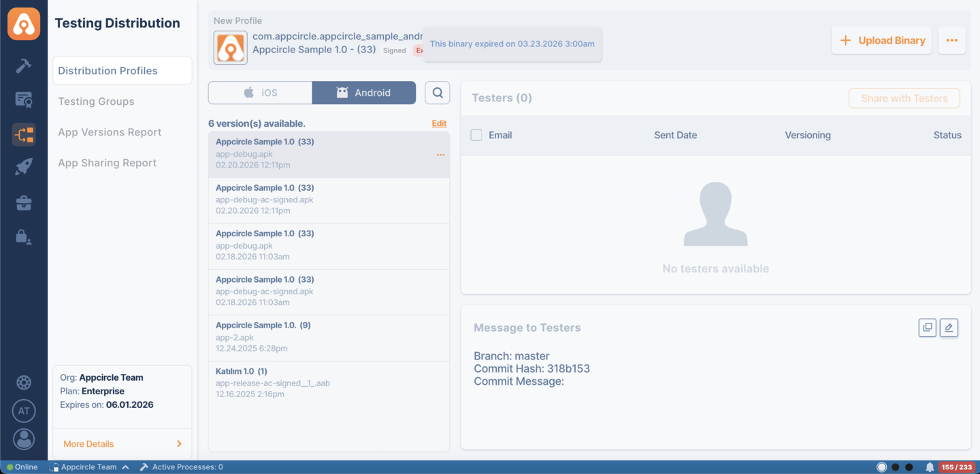Click the Upload Binary button
The image size is (980, 474).
pos(881,40)
